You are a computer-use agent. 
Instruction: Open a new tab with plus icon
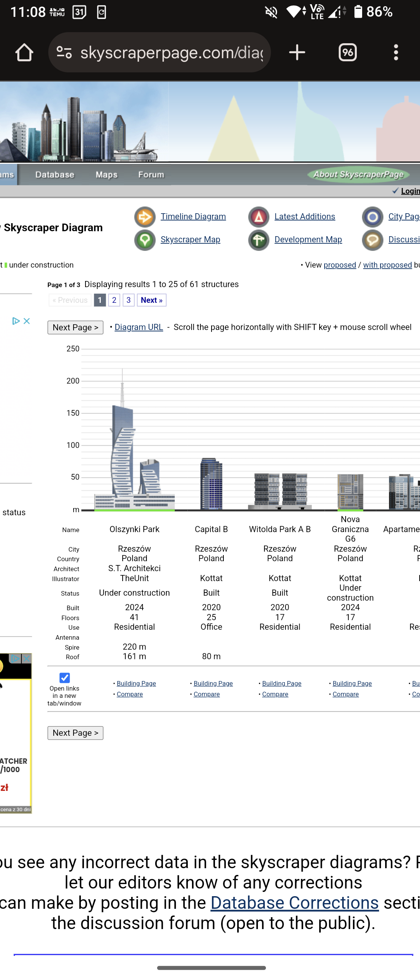(297, 52)
